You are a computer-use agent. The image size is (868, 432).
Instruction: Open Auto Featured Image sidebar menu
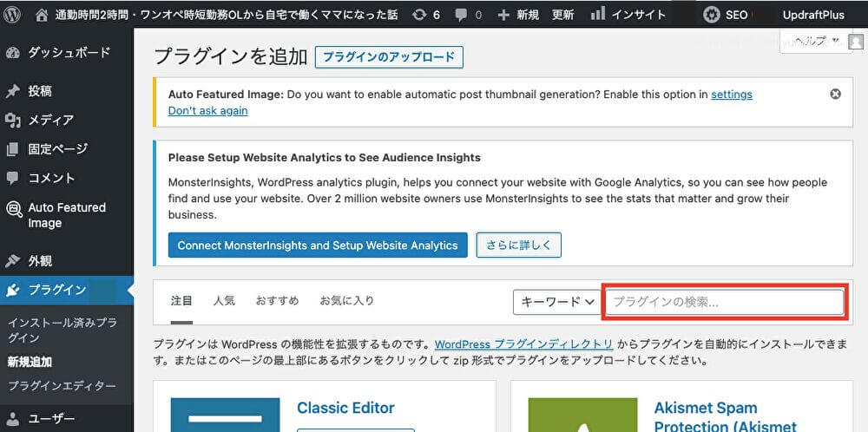(x=67, y=215)
